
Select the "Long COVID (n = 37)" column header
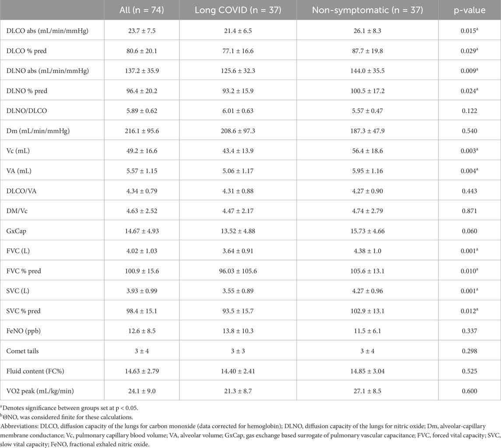pyautogui.click(x=238, y=10)
